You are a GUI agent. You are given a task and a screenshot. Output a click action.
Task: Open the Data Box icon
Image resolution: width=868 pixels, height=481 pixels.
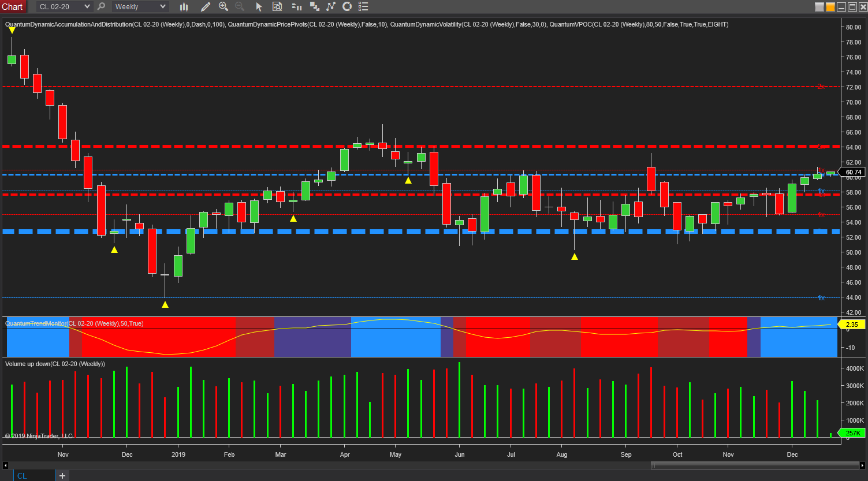[277, 7]
